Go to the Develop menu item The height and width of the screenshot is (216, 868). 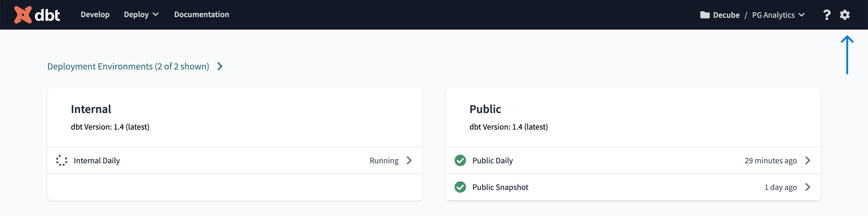tap(95, 14)
